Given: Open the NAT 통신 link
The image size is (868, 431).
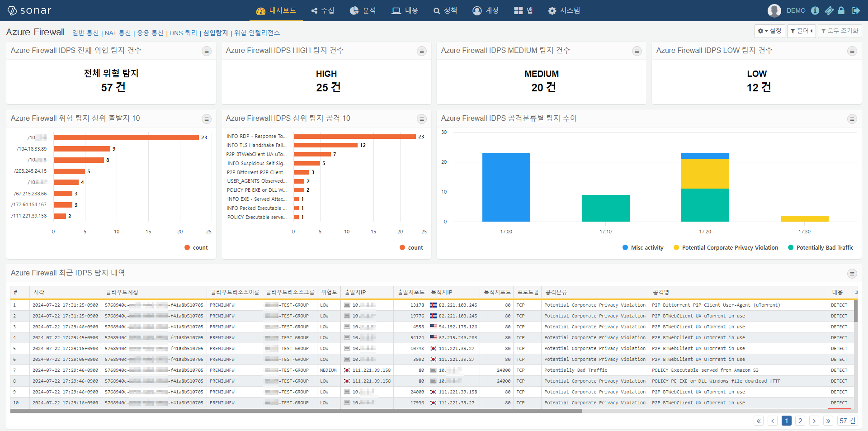Looking at the screenshot, I should [118, 33].
